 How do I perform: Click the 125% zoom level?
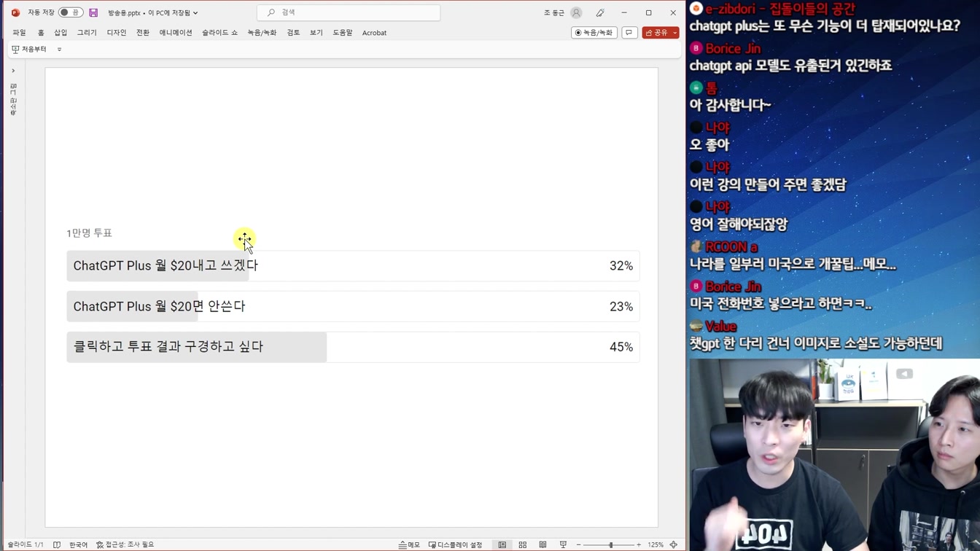(x=656, y=544)
